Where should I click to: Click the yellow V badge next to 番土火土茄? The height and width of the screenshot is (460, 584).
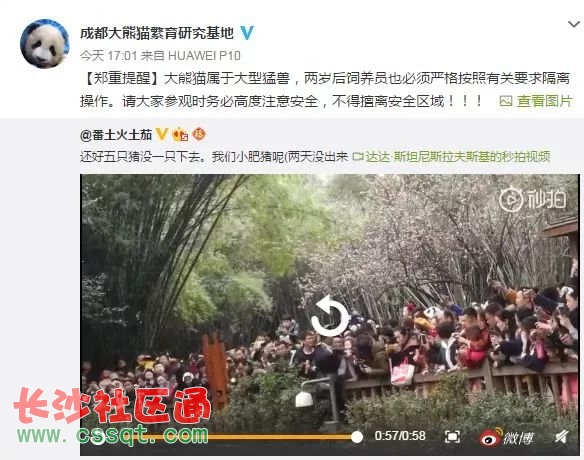162,134
